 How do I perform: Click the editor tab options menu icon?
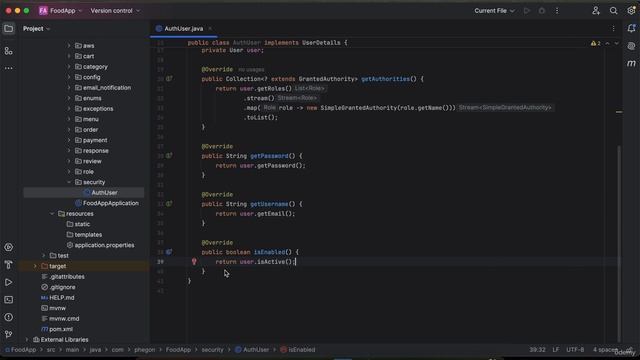coord(613,29)
